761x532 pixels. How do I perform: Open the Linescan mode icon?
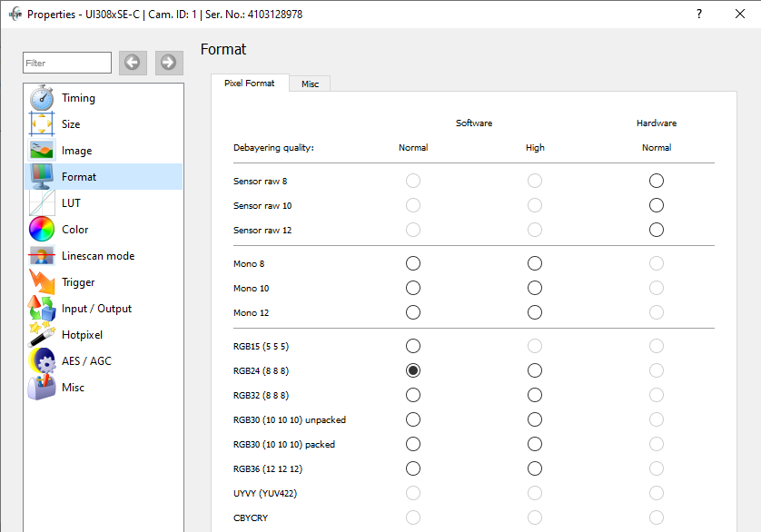42,256
